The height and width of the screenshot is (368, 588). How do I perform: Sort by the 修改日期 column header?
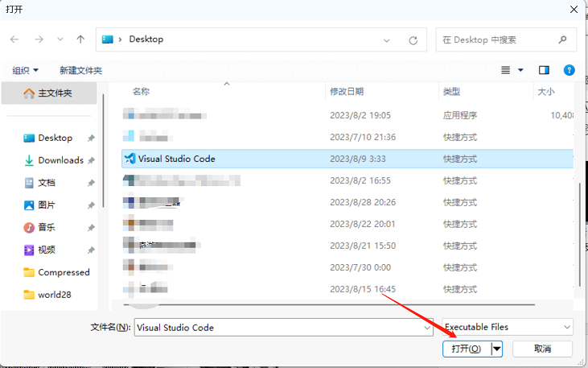click(x=347, y=91)
